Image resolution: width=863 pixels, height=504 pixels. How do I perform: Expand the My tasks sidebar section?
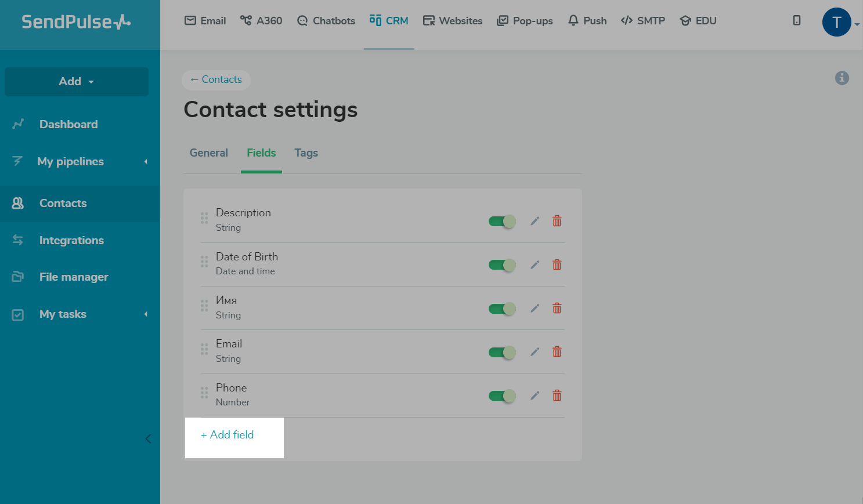[80, 314]
